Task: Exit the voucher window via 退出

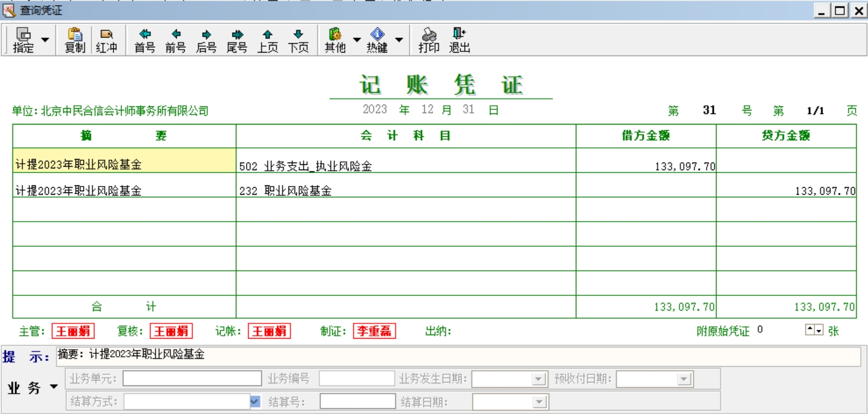Action: [x=459, y=40]
